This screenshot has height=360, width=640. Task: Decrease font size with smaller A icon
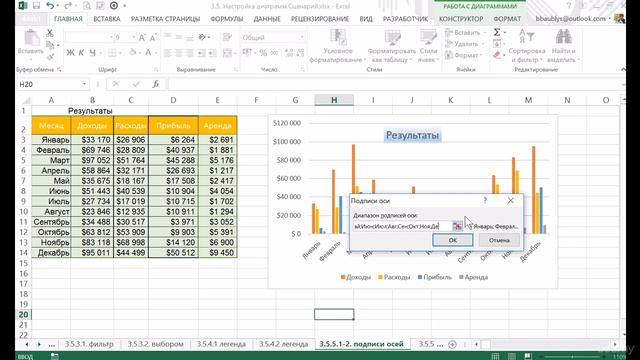coord(153,38)
